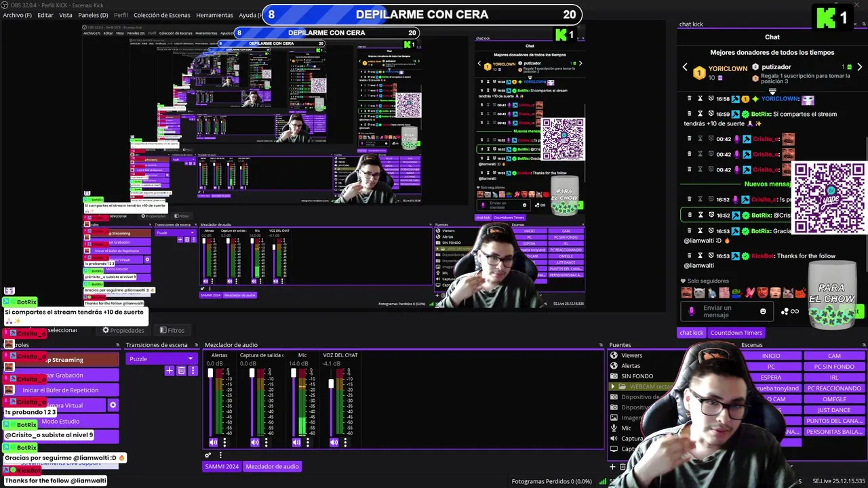This screenshot has height=488, width=868.
Task: Switch to the INICIO scene
Action: [x=771, y=356]
